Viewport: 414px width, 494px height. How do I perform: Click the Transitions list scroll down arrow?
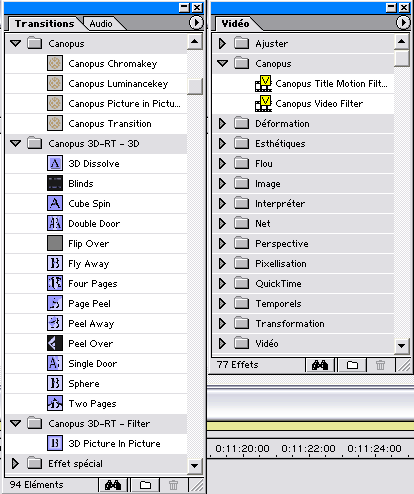(x=194, y=465)
